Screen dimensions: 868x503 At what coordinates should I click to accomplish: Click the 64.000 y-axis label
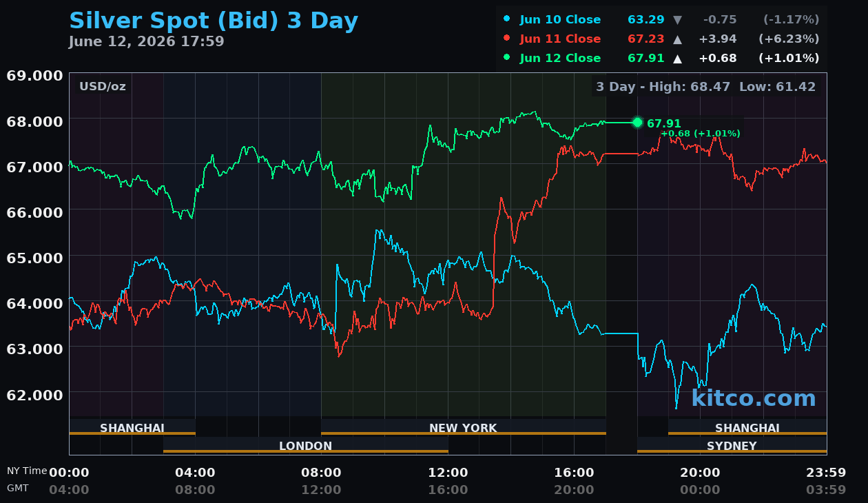(34, 303)
